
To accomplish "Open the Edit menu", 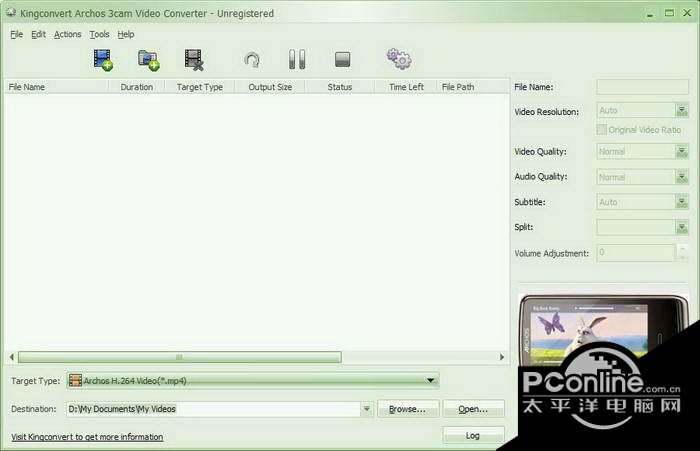I will tap(38, 34).
